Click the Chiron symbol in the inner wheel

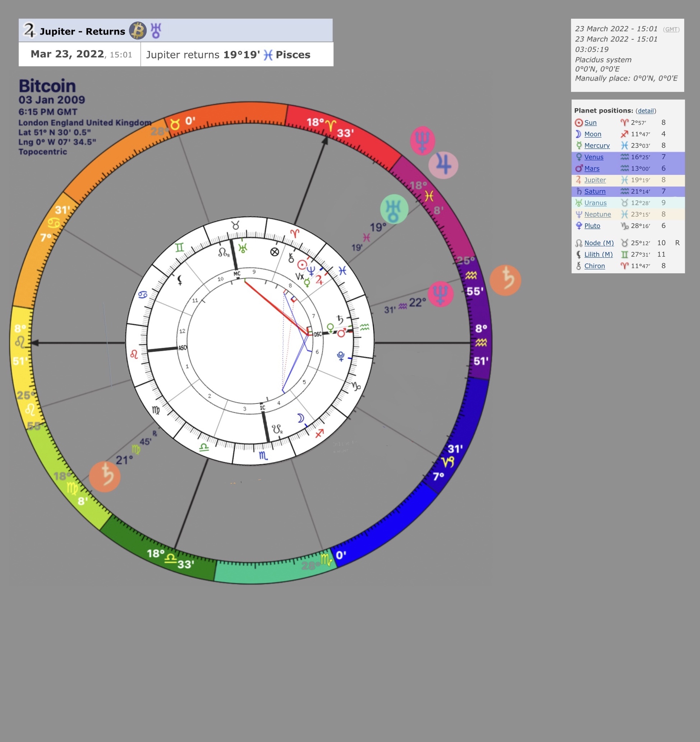291,258
